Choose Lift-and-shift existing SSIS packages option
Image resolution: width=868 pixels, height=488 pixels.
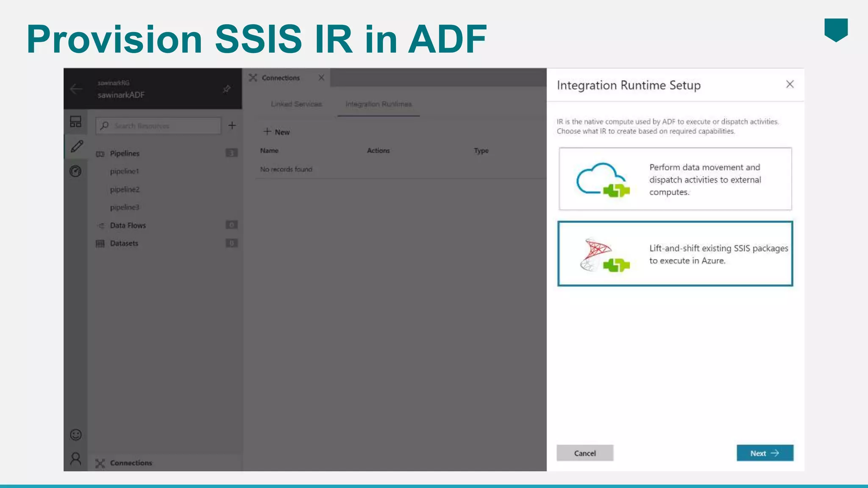675,254
